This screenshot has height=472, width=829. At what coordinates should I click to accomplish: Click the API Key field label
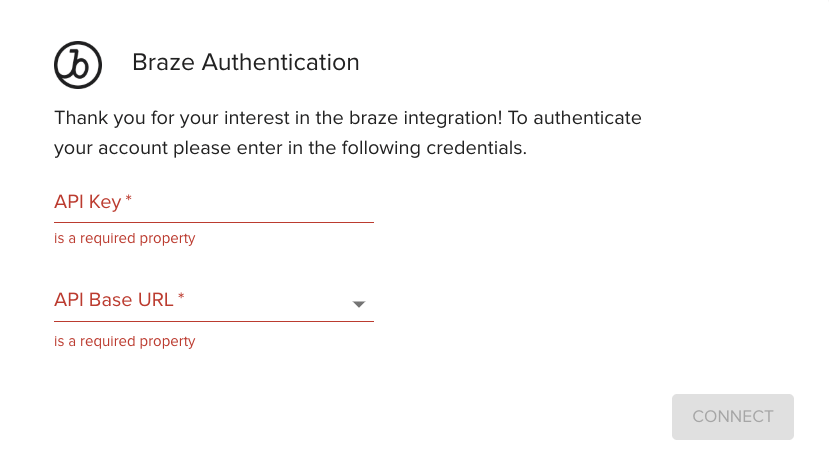(x=88, y=203)
